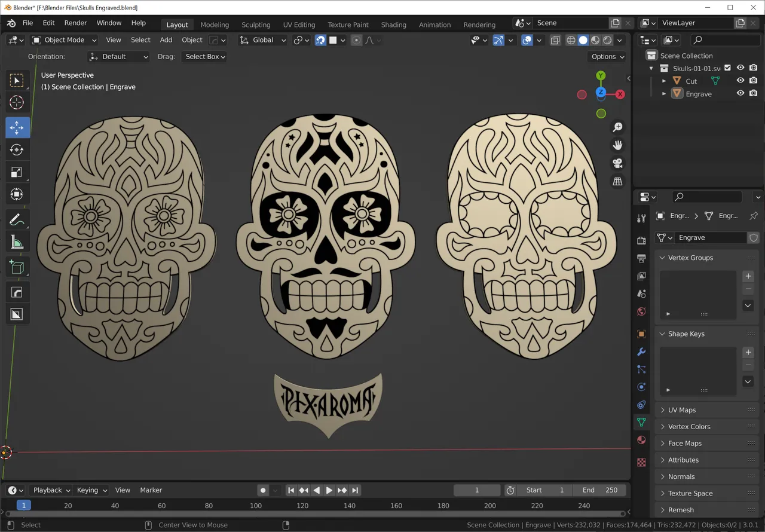The image size is (765, 532).
Task: Open the File menu
Action: tap(27, 23)
